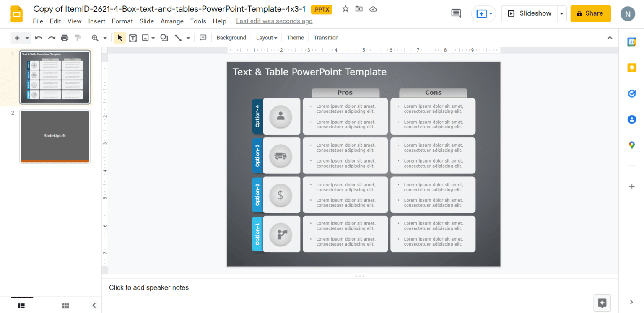This screenshot has width=644, height=313.
Task: Open the Arrange menu
Action: [x=172, y=21]
